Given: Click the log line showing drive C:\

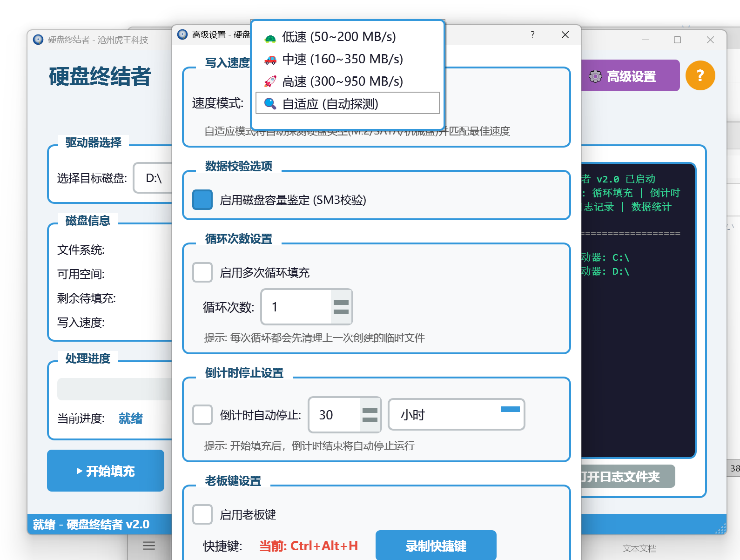Looking at the screenshot, I should click(x=605, y=257).
